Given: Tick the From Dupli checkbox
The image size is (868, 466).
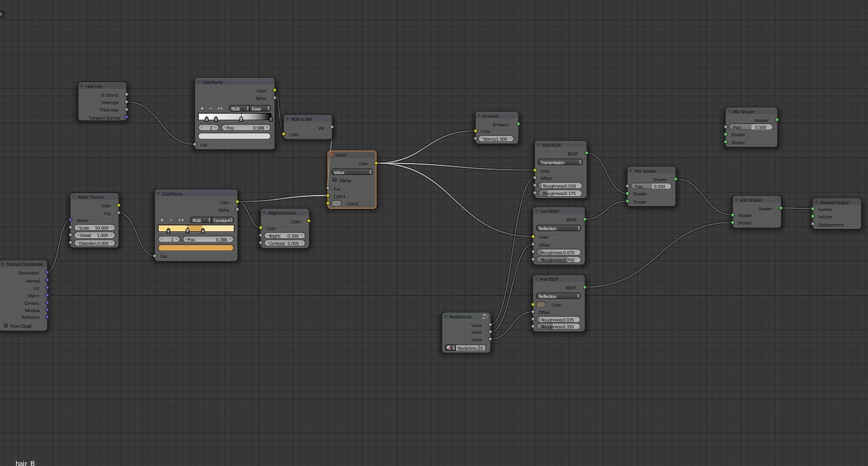Looking at the screenshot, I should coord(6,326).
